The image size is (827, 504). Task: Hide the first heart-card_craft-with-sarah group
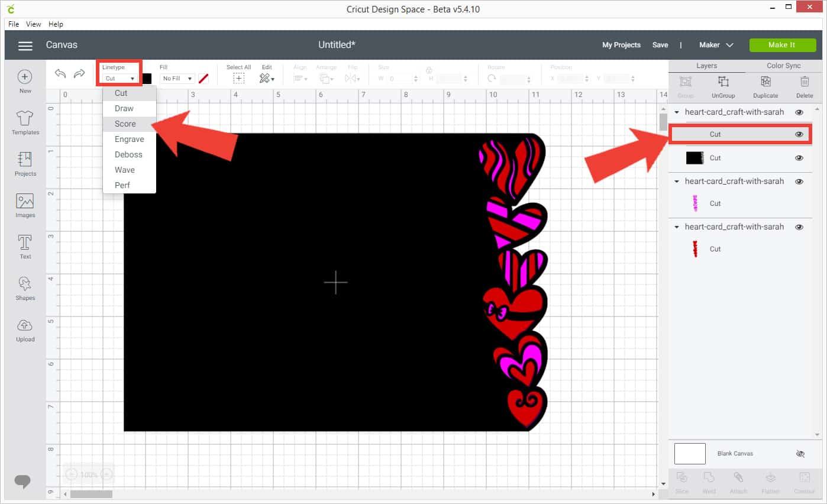(799, 112)
